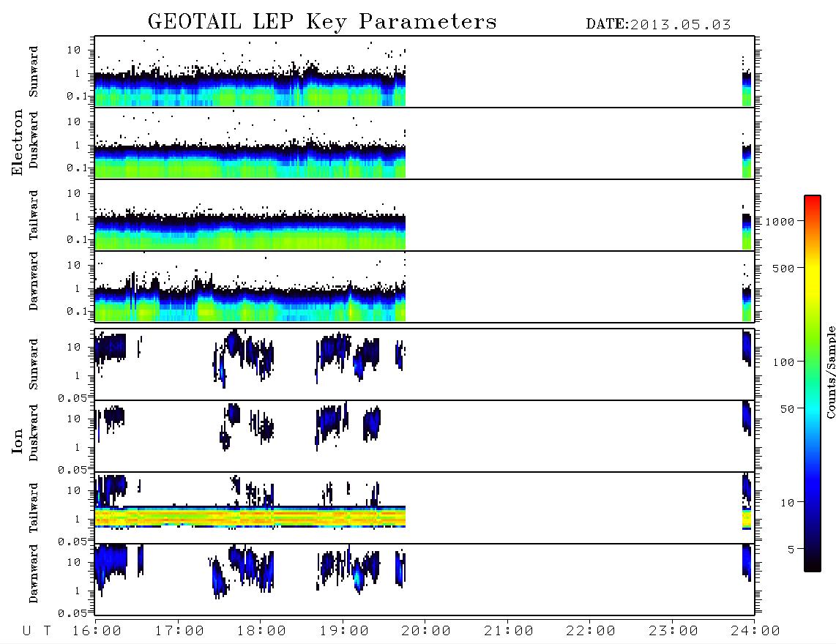Screen dimensions: 836x644
Task: Click the yellow-orange band in Ion Tailward panel
Action: 250,517
